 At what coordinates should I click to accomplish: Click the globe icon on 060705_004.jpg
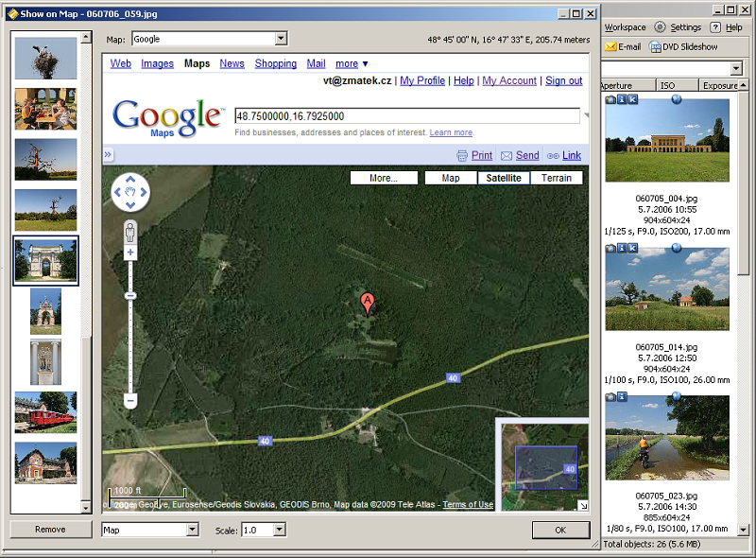(677, 99)
